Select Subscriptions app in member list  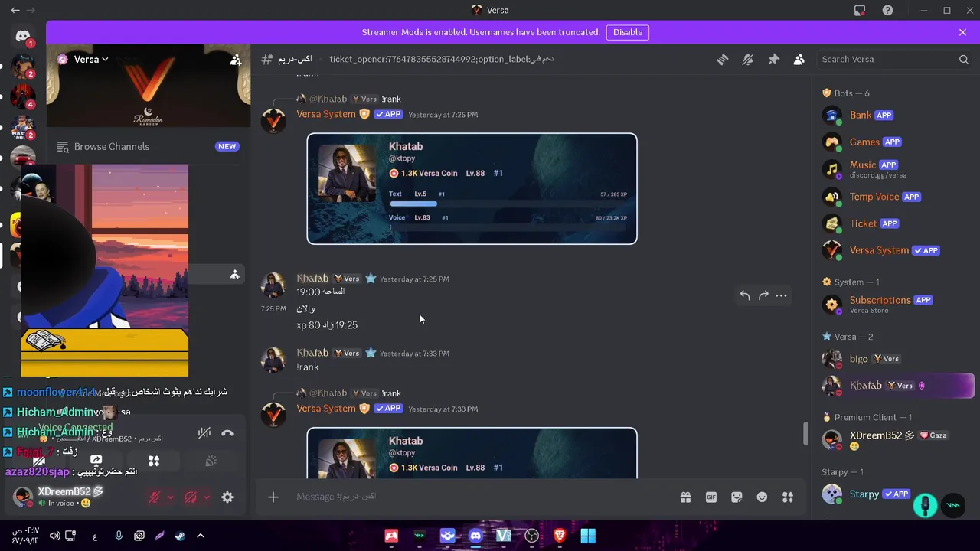[894, 305]
